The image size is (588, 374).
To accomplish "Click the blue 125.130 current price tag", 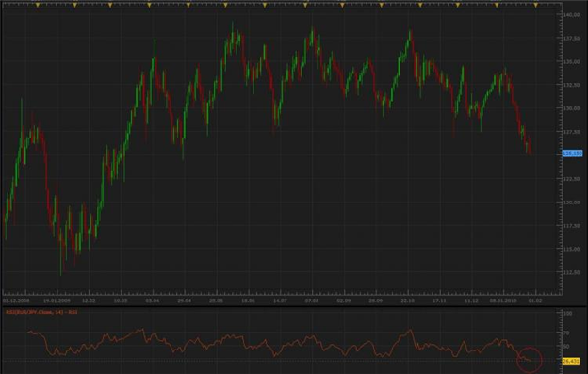I will [572, 154].
